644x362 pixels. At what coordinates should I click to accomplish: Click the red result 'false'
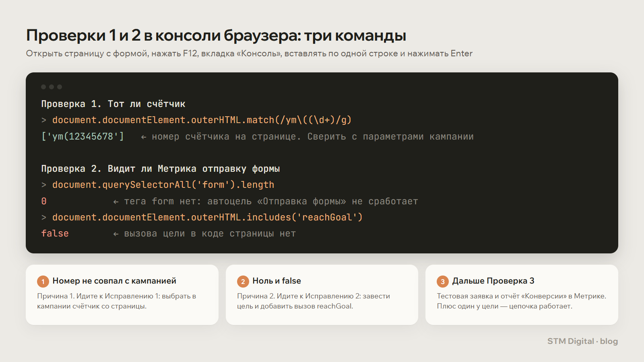(55, 233)
